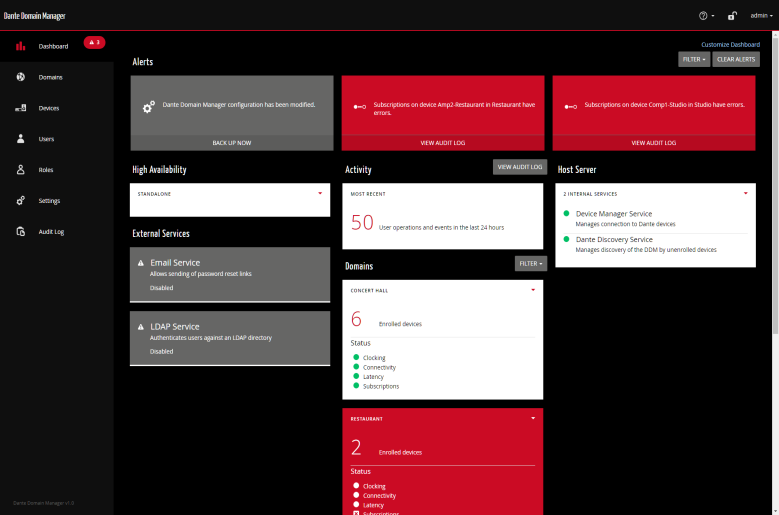This screenshot has width=779, height=515.
Task: Click Concert Hall Latency green status dot
Action: click(x=356, y=376)
